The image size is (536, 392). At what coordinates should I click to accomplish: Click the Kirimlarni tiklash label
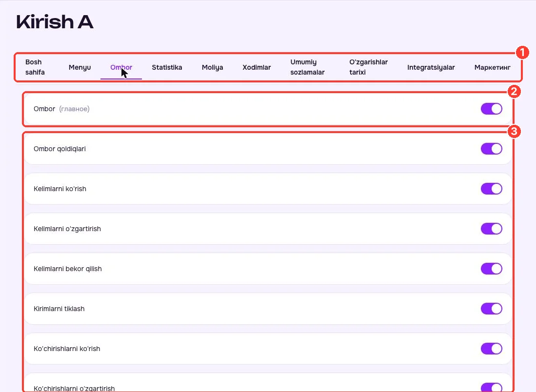coord(59,309)
